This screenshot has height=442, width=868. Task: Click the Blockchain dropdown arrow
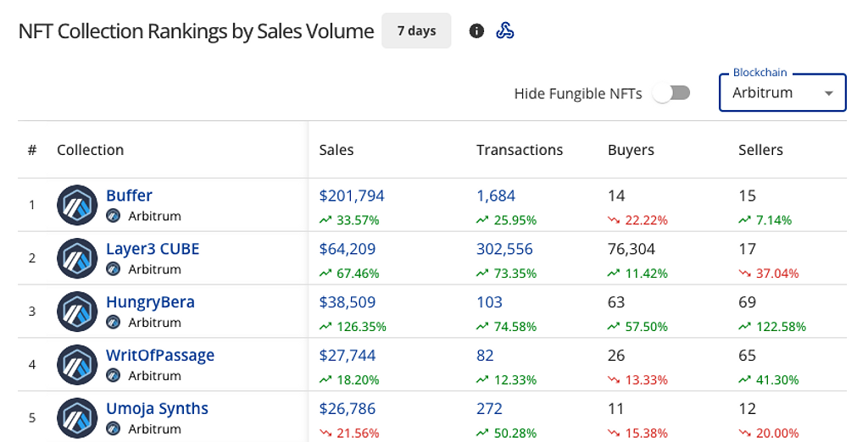(x=828, y=93)
